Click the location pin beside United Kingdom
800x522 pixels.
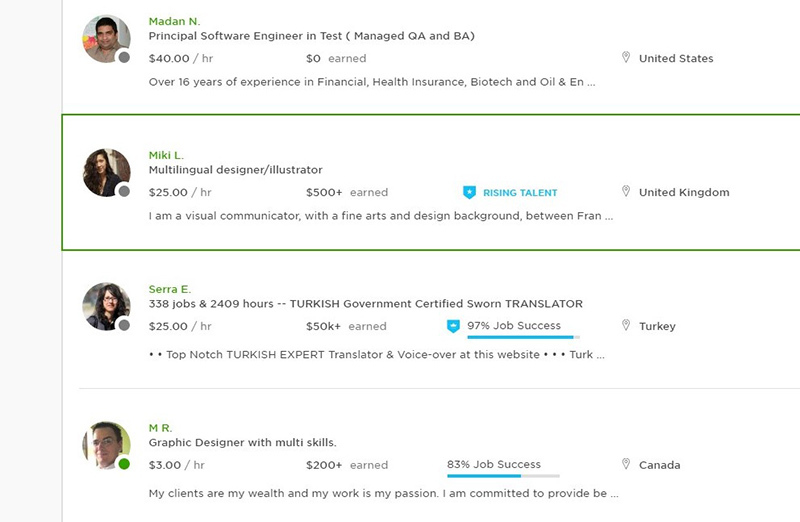click(626, 192)
